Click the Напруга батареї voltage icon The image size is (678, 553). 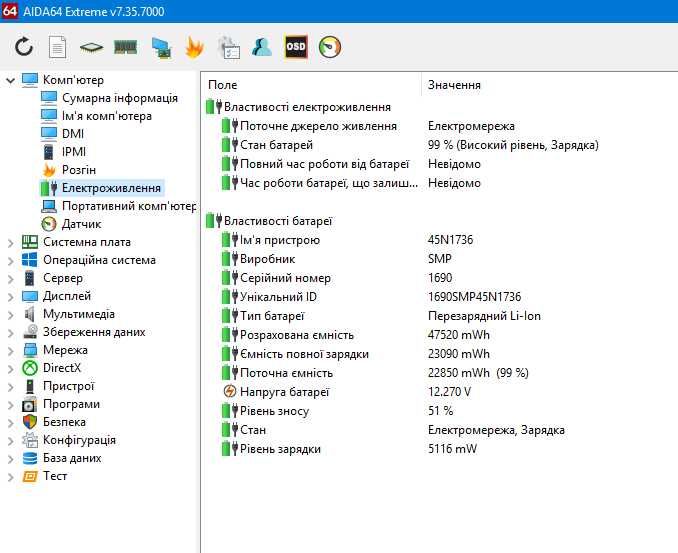tap(229, 391)
